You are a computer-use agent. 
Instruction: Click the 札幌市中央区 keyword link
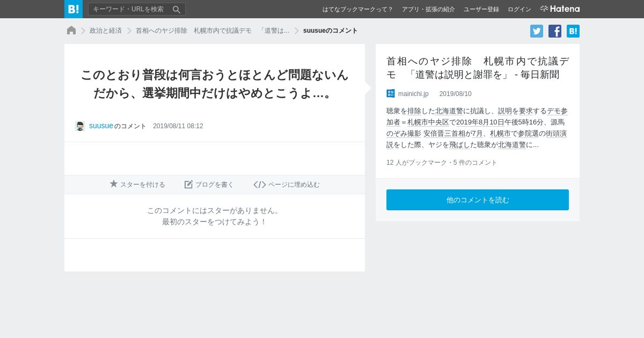[x=428, y=122]
